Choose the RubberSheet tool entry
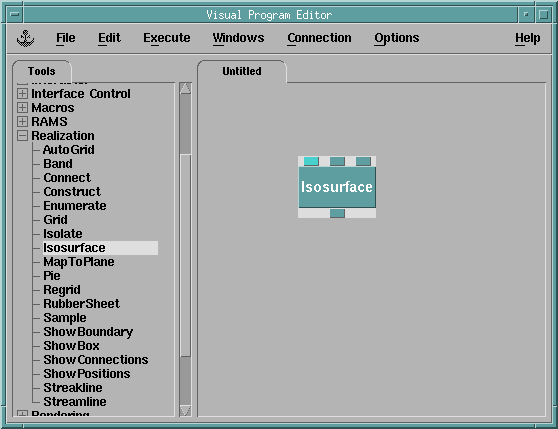558x429 pixels. [81, 304]
